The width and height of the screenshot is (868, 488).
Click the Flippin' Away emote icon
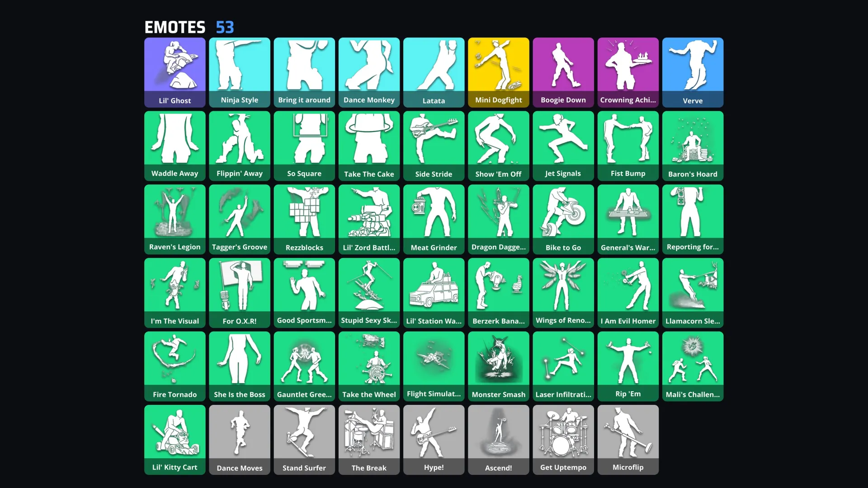(240, 146)
